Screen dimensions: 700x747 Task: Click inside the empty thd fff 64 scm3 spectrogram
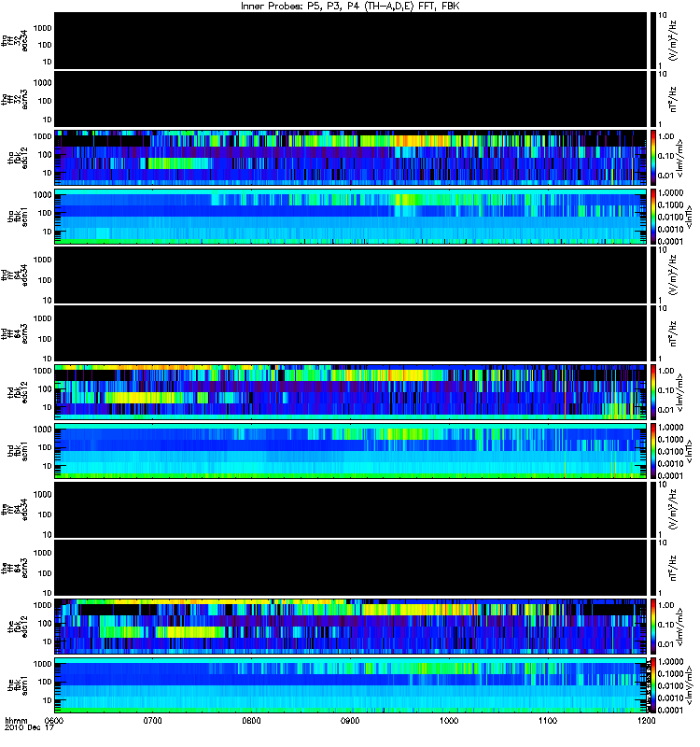click(351, 333)
